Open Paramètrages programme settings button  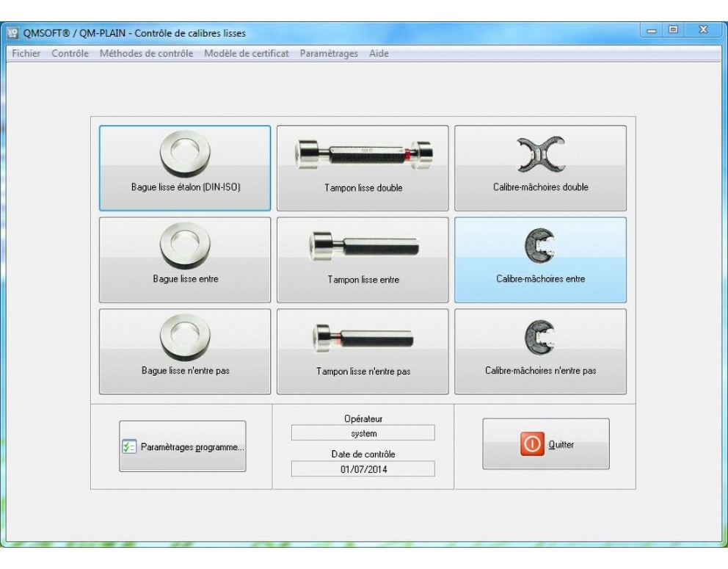point(183,446)
